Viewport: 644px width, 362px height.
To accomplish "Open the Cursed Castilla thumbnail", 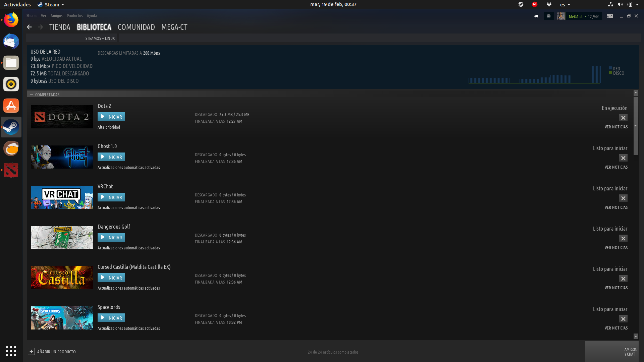I will (x=62, y=278).
